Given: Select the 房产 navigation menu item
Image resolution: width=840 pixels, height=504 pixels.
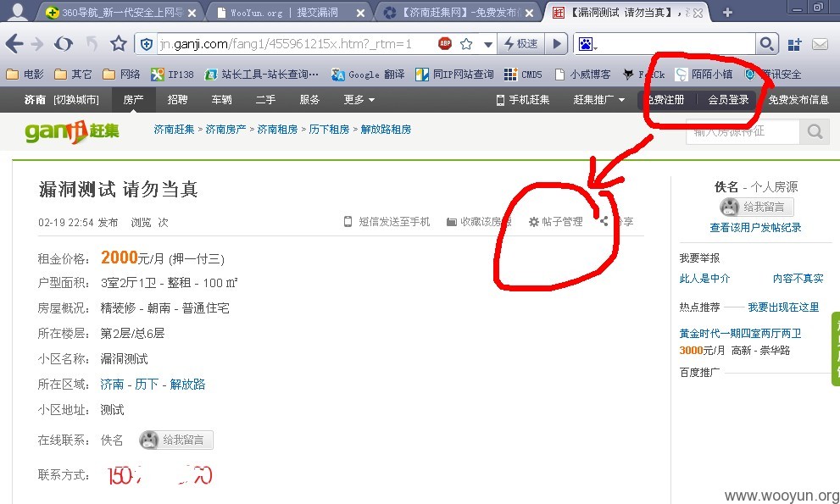Looking at the screenshot, I should point(133,100).
